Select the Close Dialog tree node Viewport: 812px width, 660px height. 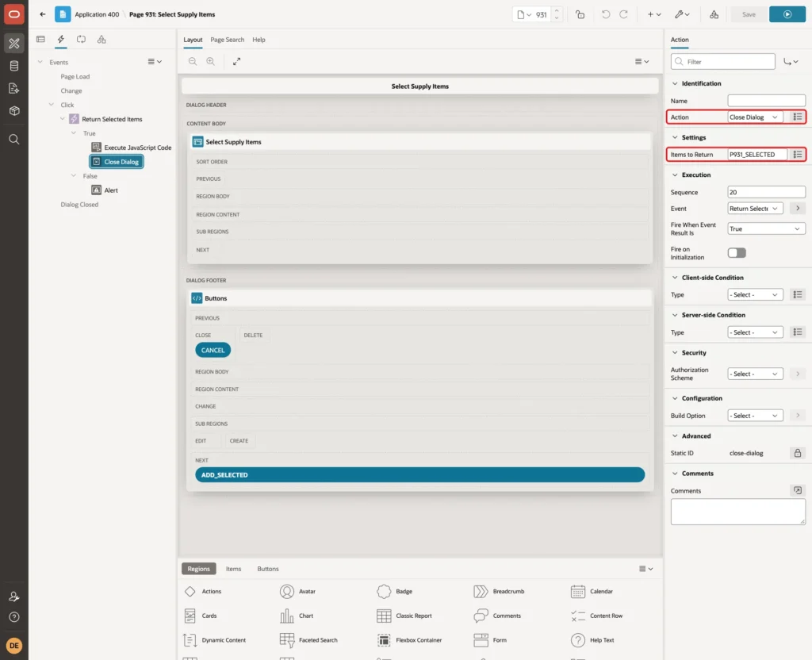(x=117, y=162)
